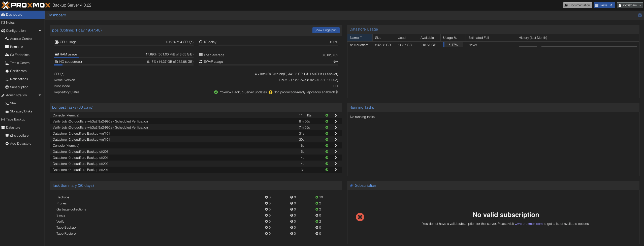Collapse the Administration tree section
Screen dimensions: 644x246
click(40, 95)
